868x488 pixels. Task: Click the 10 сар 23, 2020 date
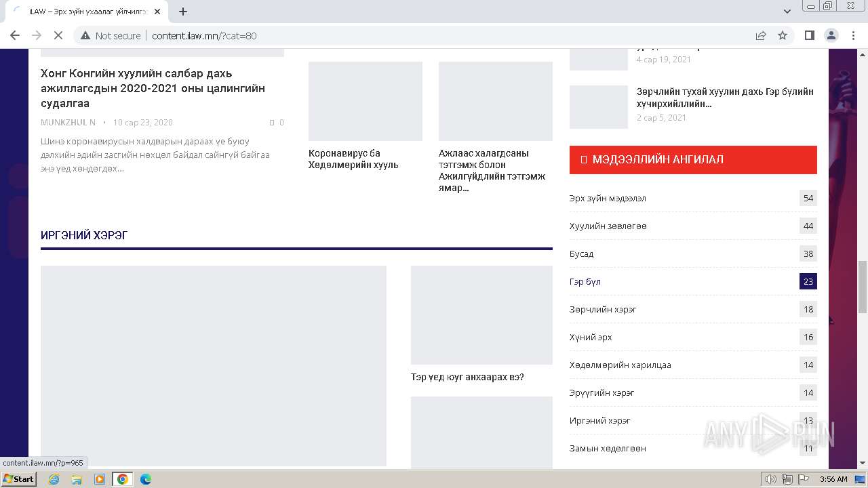pos(143,123)
